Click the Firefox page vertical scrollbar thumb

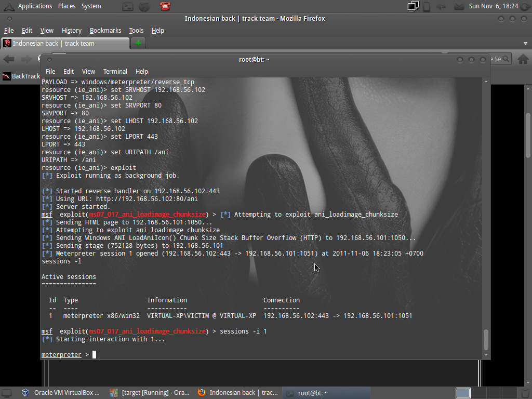(x=528, y=135)
